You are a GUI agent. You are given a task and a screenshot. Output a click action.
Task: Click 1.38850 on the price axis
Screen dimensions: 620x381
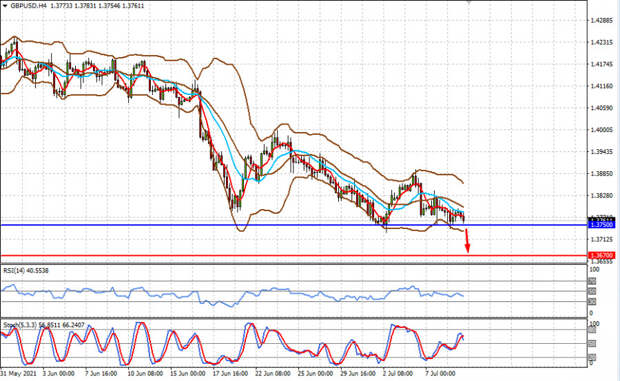coord(601,174)
